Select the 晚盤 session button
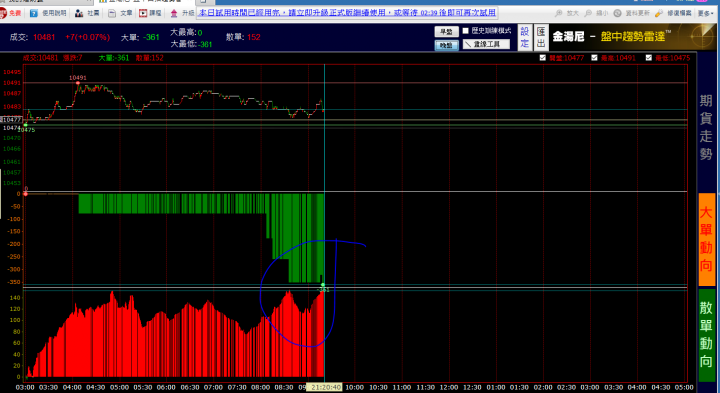Image resolution: width=720 pixels, height=393 pixels. coord(446,45)
